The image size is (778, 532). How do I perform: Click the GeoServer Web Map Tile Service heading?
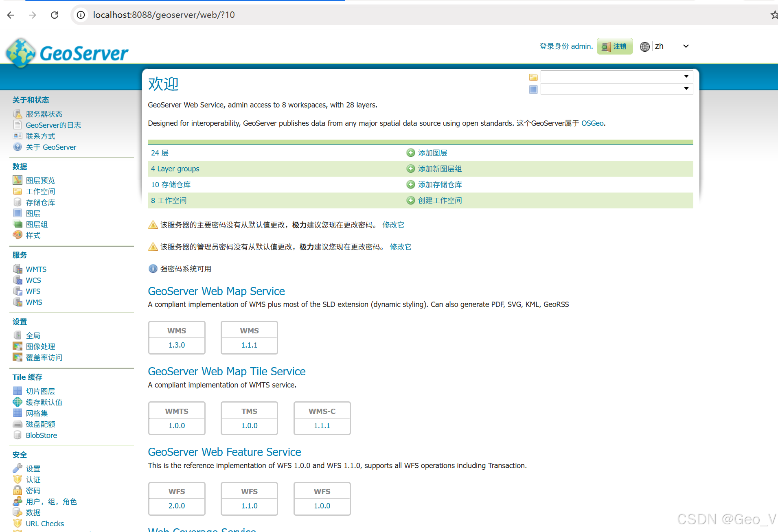point(227,371)
